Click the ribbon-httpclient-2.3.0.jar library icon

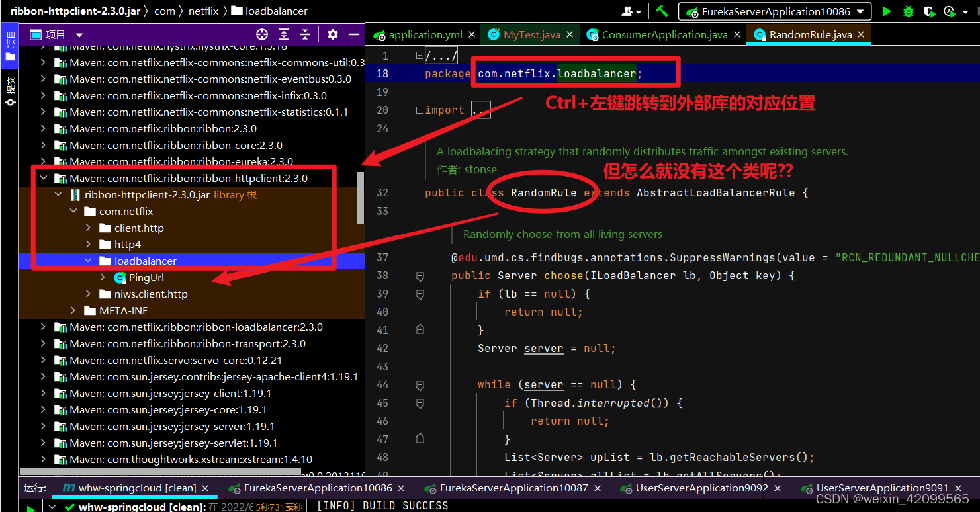click(75, 195)
